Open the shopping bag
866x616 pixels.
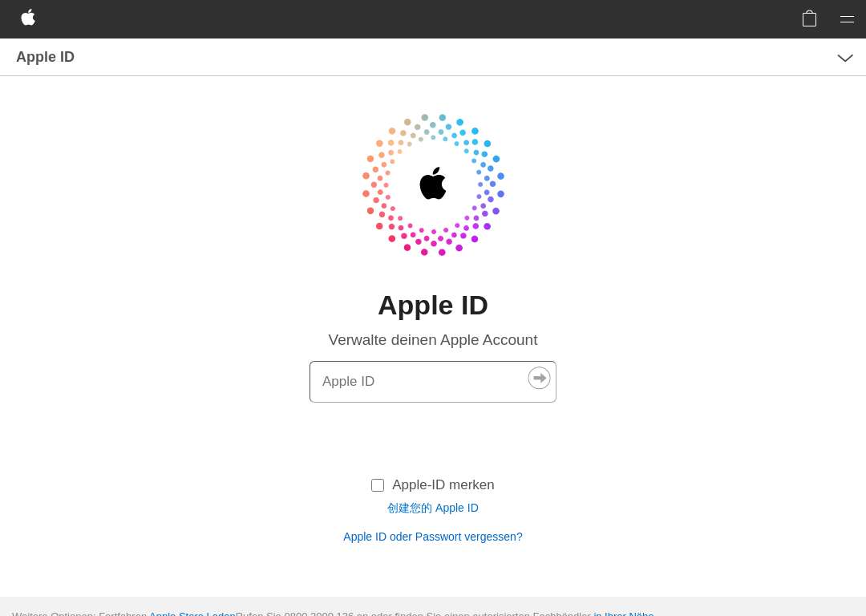pos(809,18)
